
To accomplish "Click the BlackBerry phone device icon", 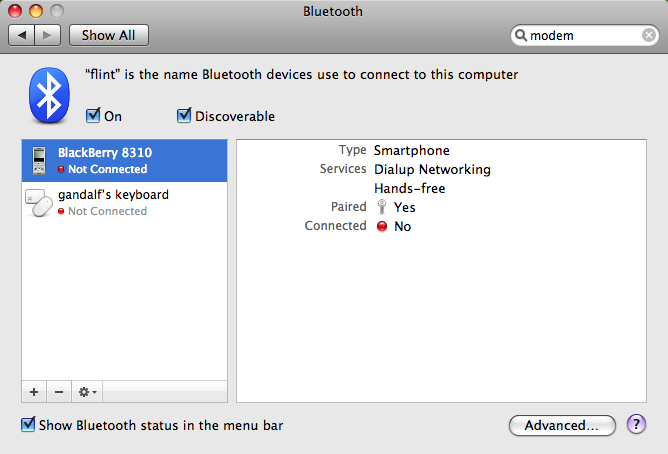I will [39, 161].
